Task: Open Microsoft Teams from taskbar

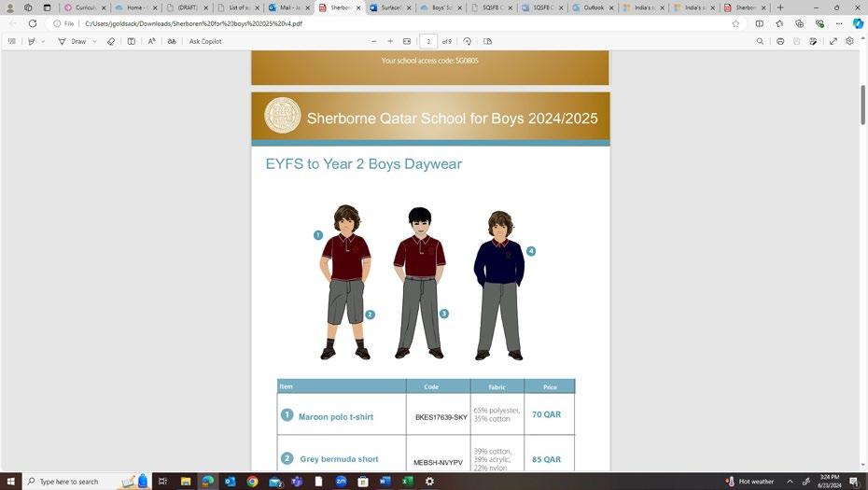Action: (x=297, y=482)
